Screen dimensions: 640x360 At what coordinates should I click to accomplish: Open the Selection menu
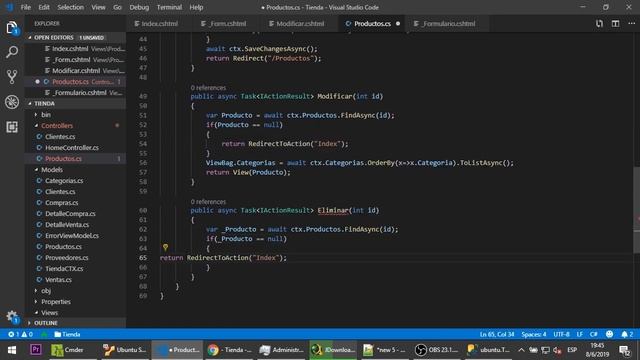pos(71,7)
